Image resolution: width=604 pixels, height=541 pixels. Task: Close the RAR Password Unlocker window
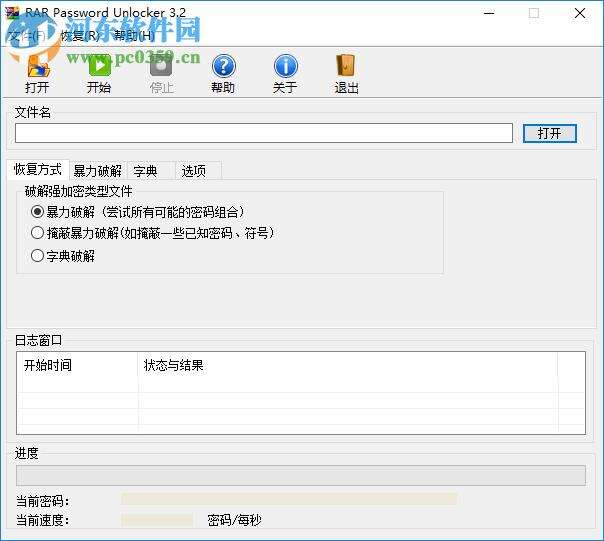click(580, 13)
